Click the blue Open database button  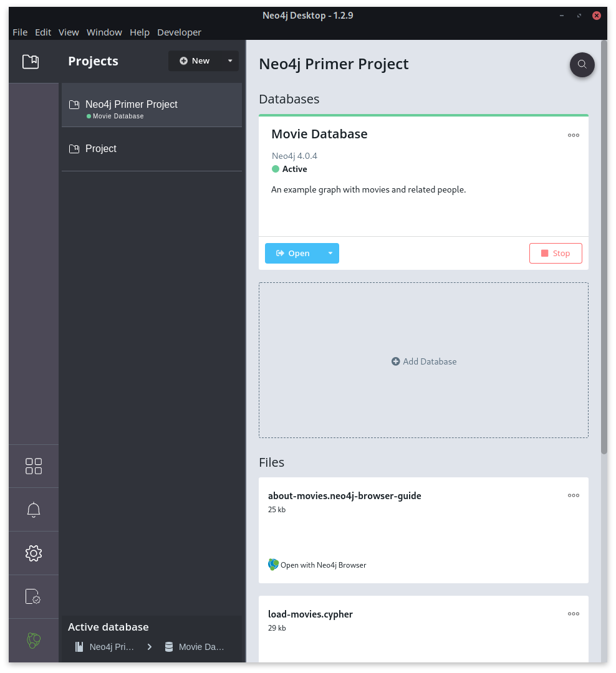point(293,254)
